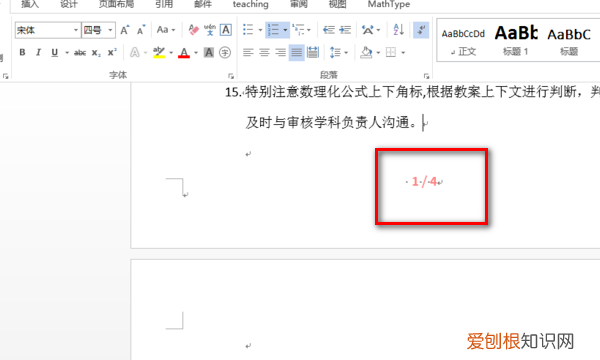
Task: Open the teaching ribbon tab
Action: 251,4
